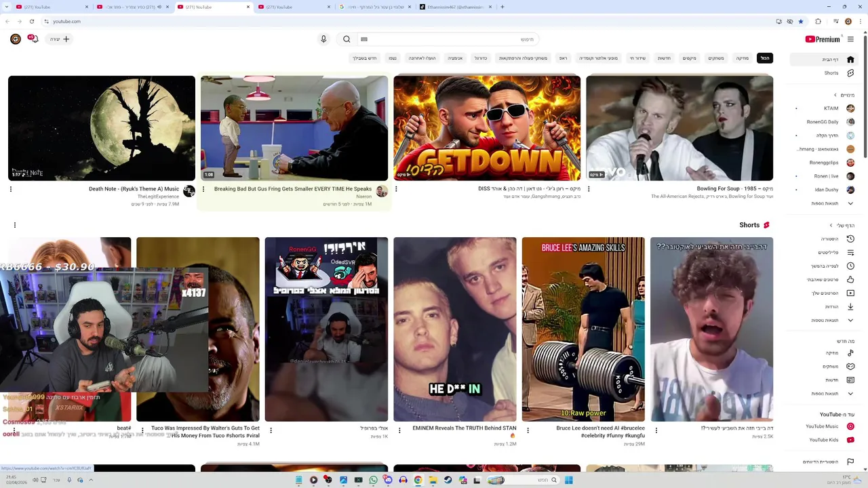The width and height of the screenshot is (868, 488).
Task: Reload the page in browser toolbar
Action: [31, 22]
